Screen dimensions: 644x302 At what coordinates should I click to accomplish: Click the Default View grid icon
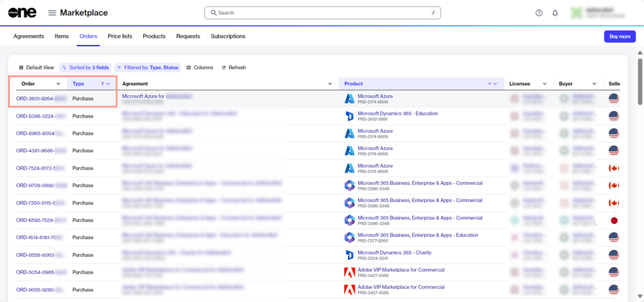tap(21, 67)
